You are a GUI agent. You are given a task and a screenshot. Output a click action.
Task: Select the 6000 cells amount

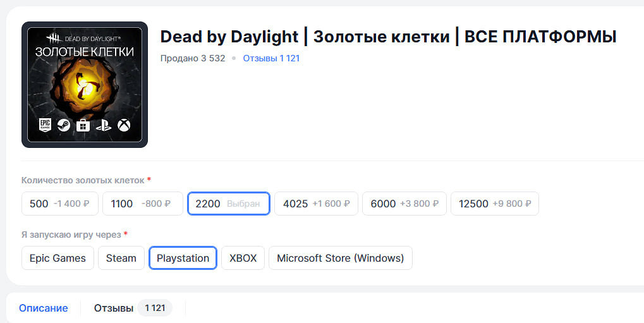point(404,204)
